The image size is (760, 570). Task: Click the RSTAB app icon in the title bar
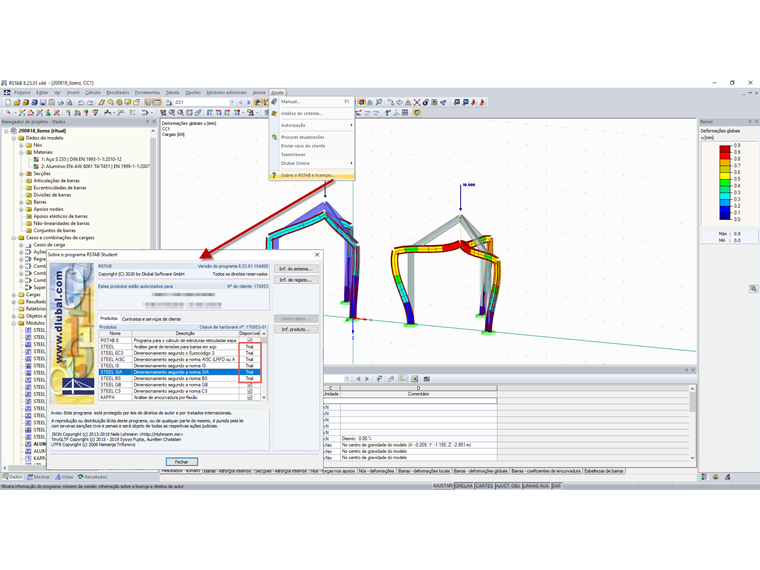4,83
